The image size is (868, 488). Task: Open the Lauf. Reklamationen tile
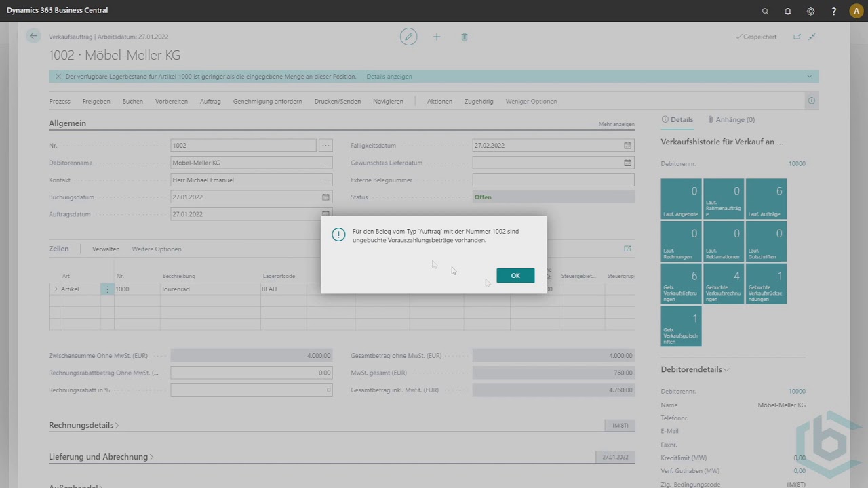pyautogui.click(x=724, y=241)
